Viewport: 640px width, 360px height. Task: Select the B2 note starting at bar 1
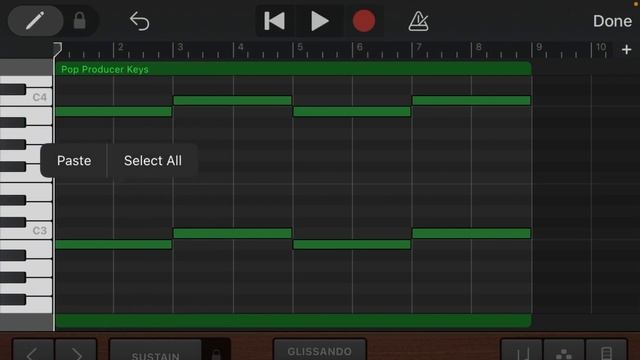pyautogui.click(x=113, y=244)
